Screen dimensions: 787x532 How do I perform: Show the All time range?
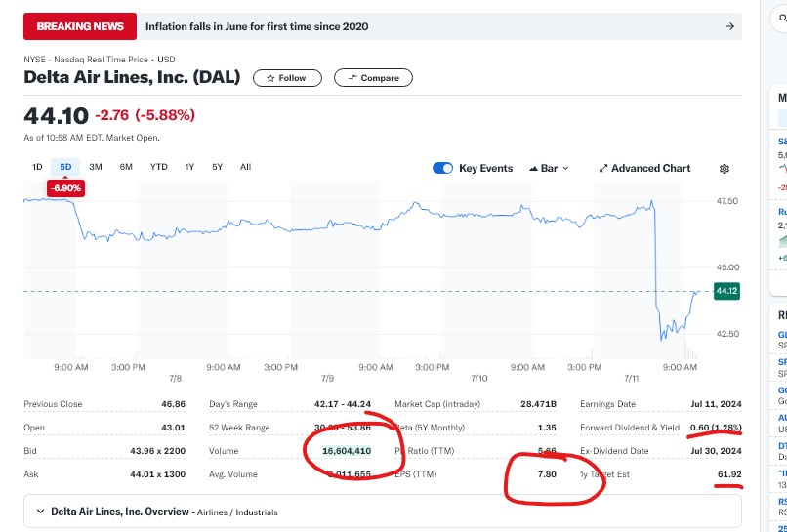pos(245,167)
